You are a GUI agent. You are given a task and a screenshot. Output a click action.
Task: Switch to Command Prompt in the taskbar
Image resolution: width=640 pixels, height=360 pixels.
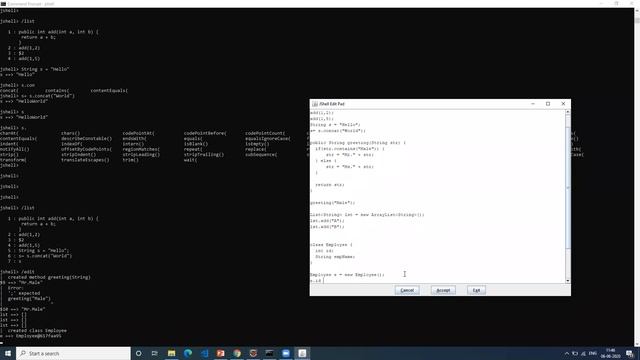(x=269, y=353)
